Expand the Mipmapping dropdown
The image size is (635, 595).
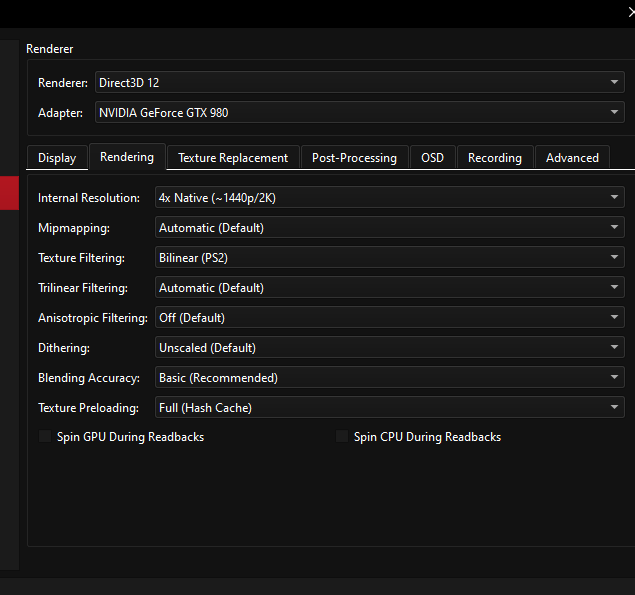point(390,227)
